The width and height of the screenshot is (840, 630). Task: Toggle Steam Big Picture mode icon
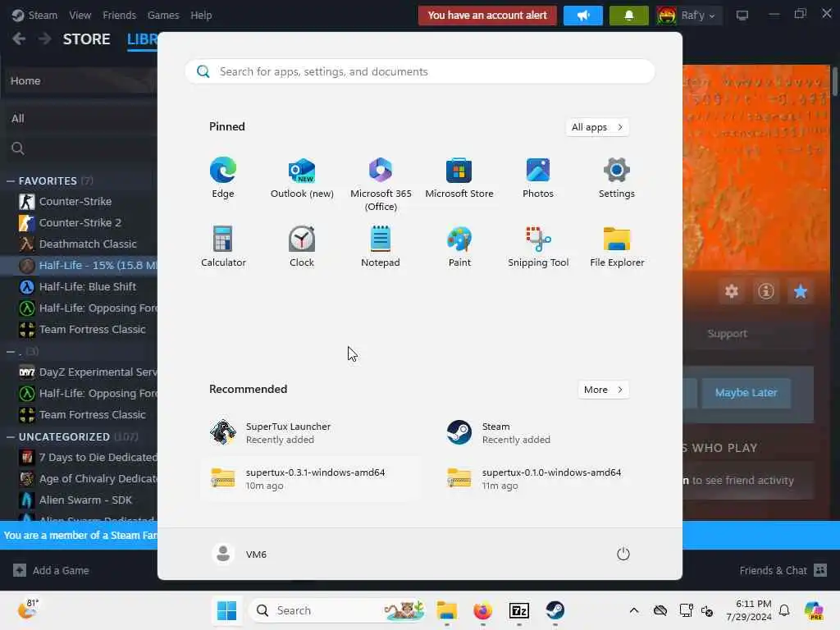[742, 16]
